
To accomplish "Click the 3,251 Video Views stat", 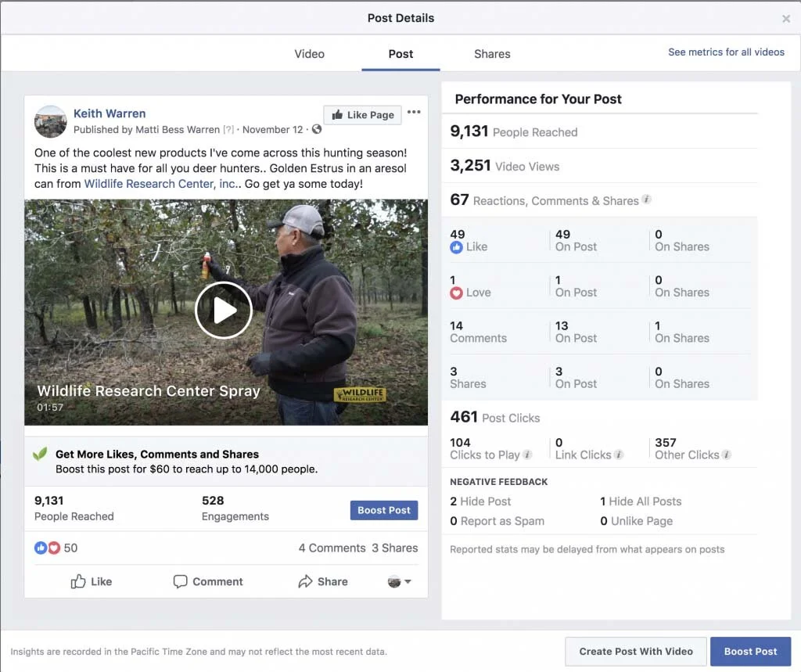I will pyautogui.click(x=505, y=166).
